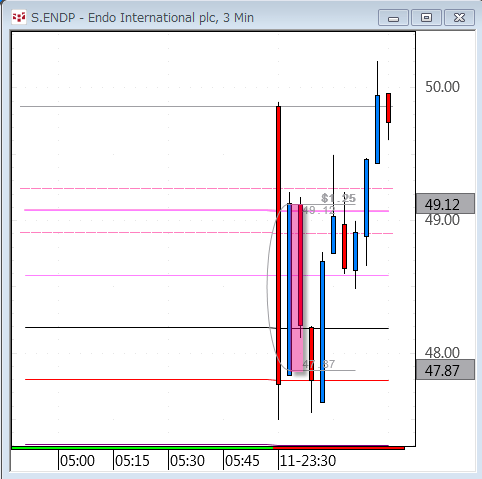Click the 05:30 time axis label
Screen dimensions: 482x479
[x=187, y=461]
